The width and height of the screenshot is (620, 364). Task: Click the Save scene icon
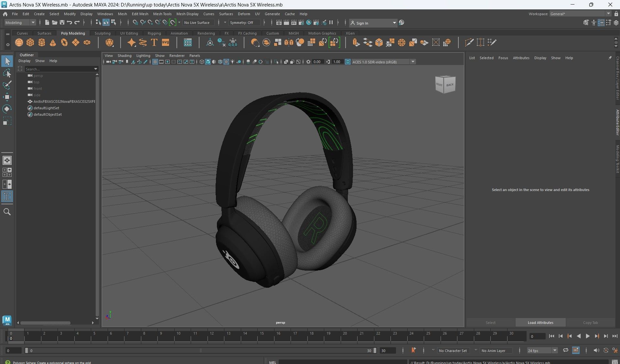(62, 22)
